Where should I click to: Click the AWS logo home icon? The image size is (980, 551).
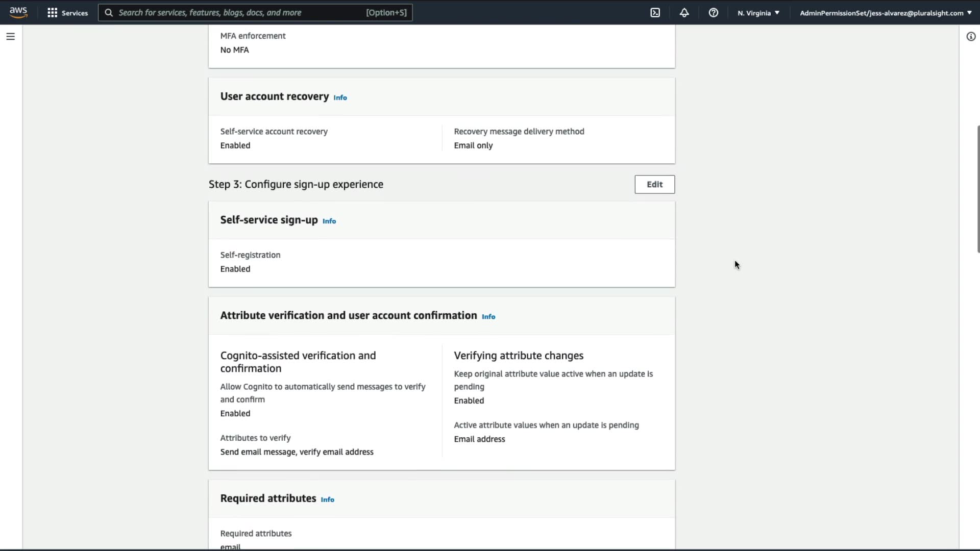tap(18, 12)
